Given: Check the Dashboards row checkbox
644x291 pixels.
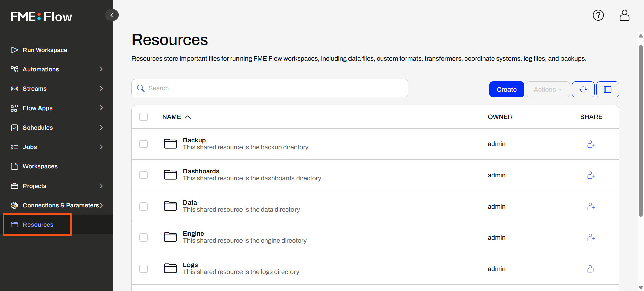Looking at the screenshot, I should [x=143, y=175].
